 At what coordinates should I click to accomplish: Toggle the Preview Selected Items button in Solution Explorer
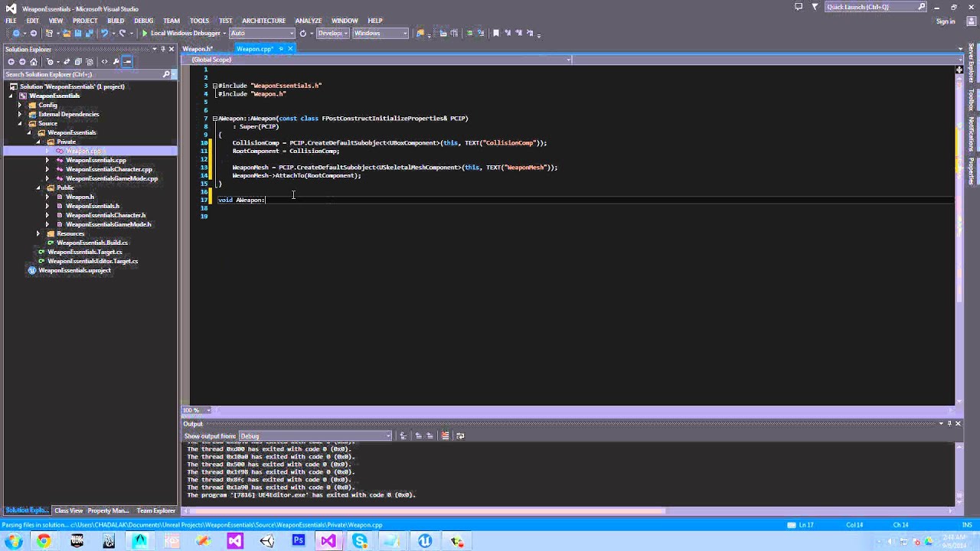(128, 62)
